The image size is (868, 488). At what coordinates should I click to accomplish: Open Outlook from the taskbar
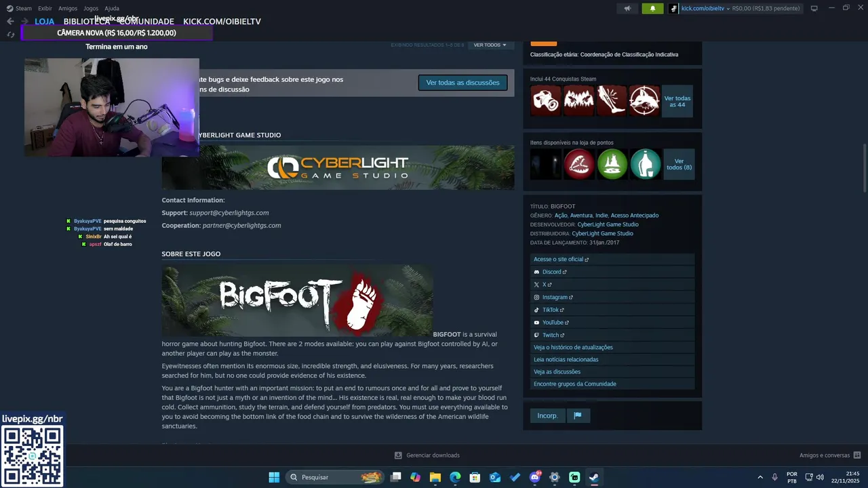coord(495,477)
